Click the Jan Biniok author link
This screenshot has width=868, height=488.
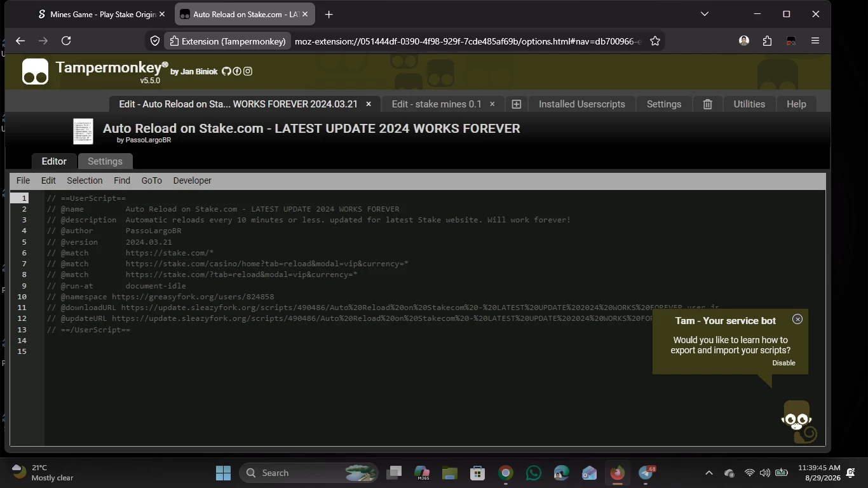pos(199,72)
